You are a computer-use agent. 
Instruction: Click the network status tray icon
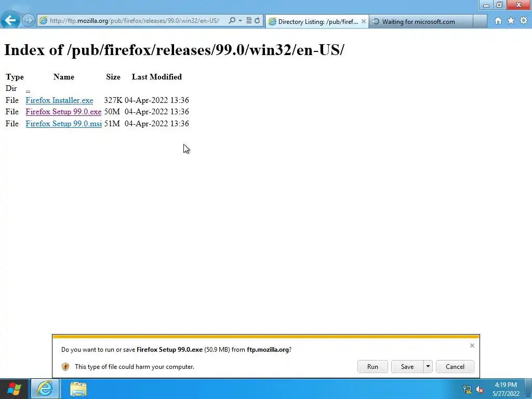pyautogui.click(x=467, y=389)
